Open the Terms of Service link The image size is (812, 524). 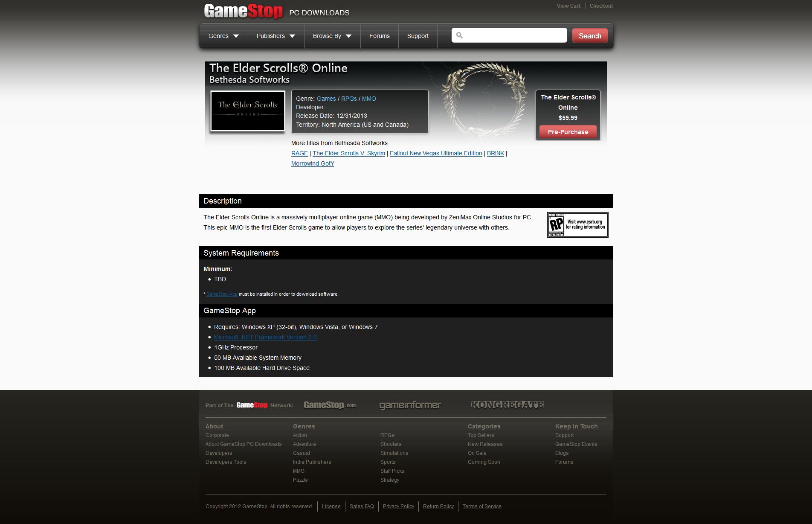coord(482,507)
